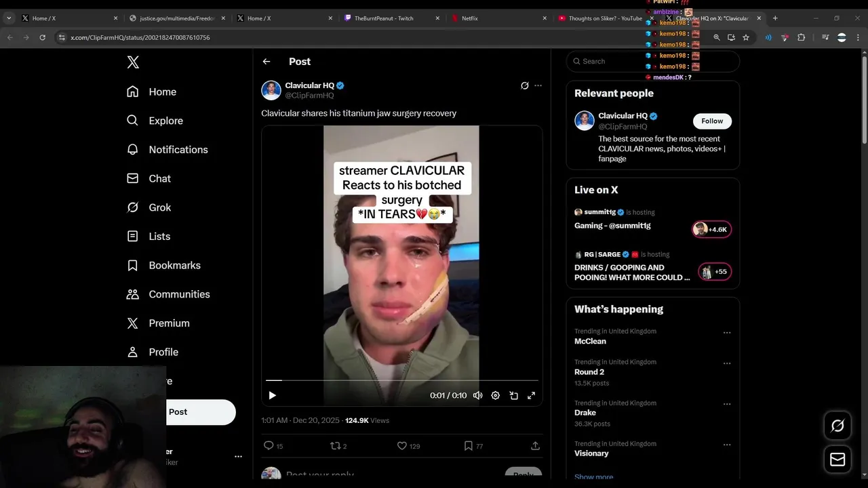Open Premium in the sidebar
868x488 pixels.
(159, 323)
